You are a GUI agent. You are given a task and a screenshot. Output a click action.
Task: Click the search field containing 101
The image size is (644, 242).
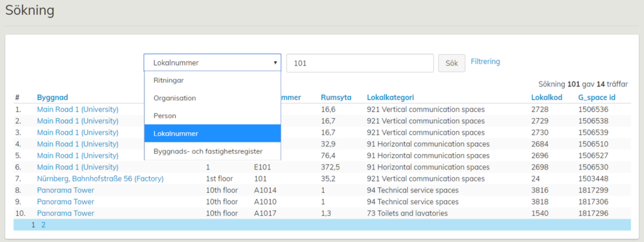(360, 63)
